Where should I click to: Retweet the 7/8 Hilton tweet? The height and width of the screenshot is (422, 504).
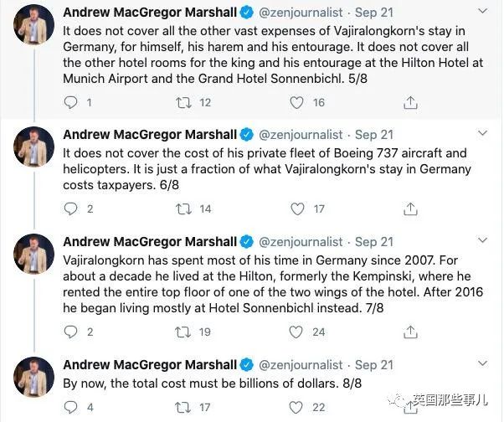coord(183,332)
